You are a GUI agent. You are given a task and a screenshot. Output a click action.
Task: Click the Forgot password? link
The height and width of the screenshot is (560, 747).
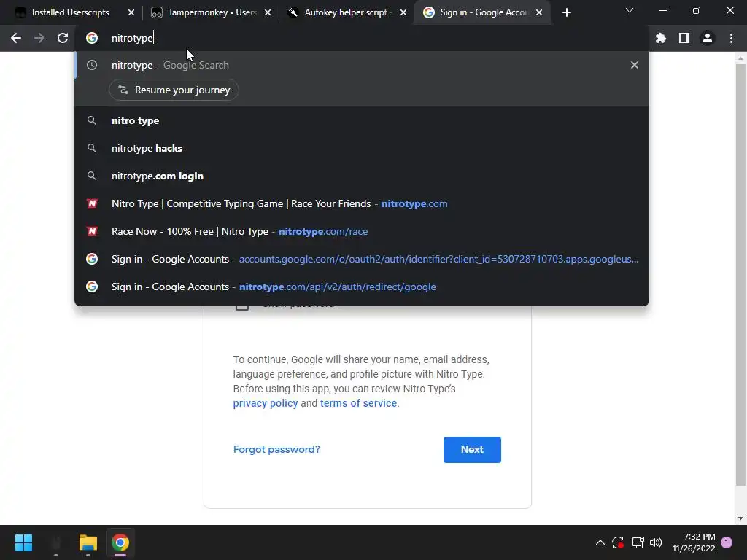click(x=276, y=449)
